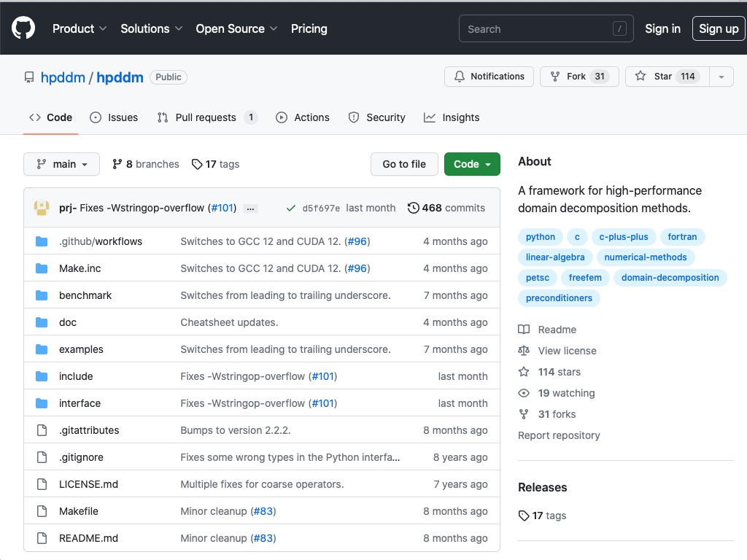View 114 stars stargazers
This screenshot has height=560, width=747.
[x=549, y=372]
